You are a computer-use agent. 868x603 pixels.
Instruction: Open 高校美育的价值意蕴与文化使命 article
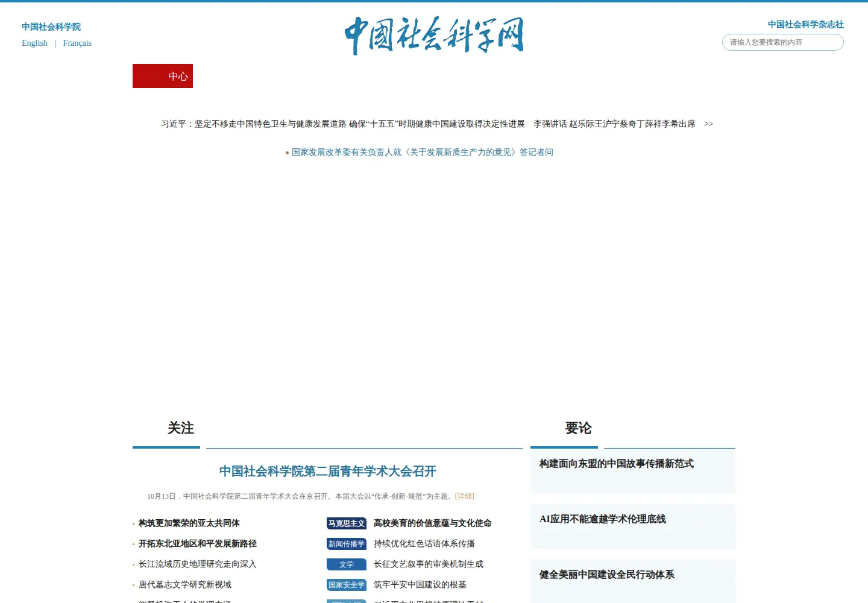click(432, 523)
